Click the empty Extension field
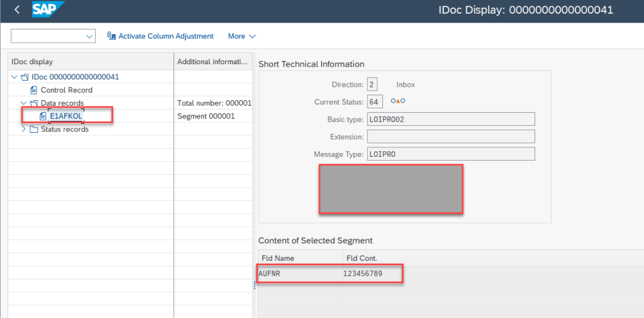The width and height of the screenshot is (644, 318). [450, 137]
